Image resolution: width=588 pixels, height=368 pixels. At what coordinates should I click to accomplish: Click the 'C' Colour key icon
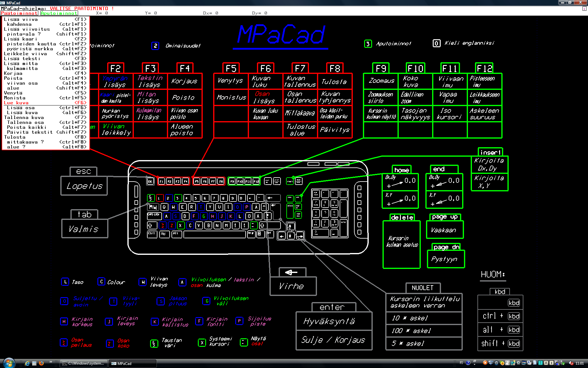(x=101, y=282)
